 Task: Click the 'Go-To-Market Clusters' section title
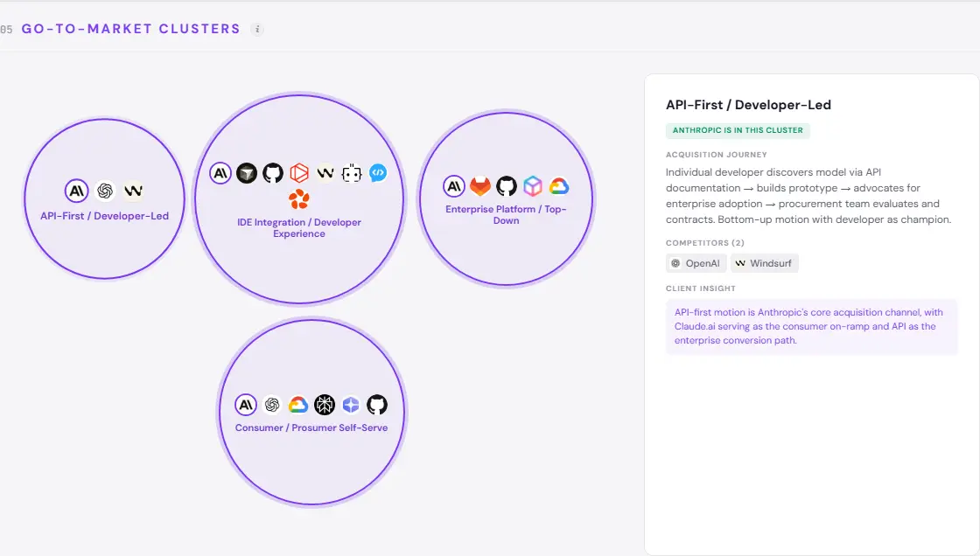[x=130, y=30]
